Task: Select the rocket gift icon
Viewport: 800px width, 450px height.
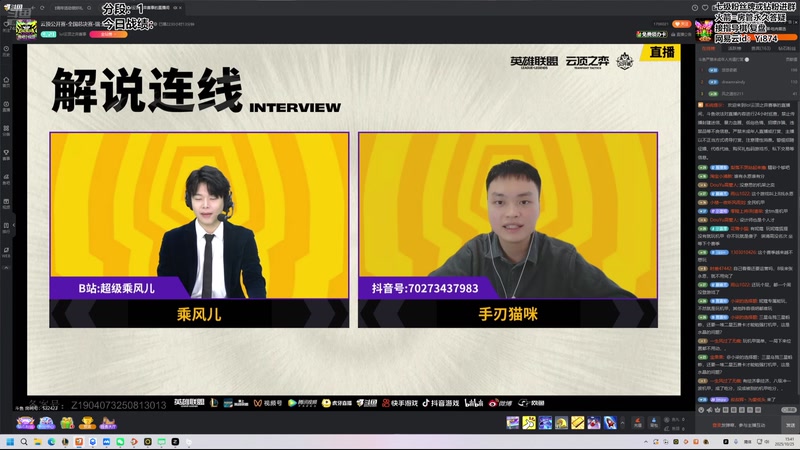Action: click(x=610, y=422)
